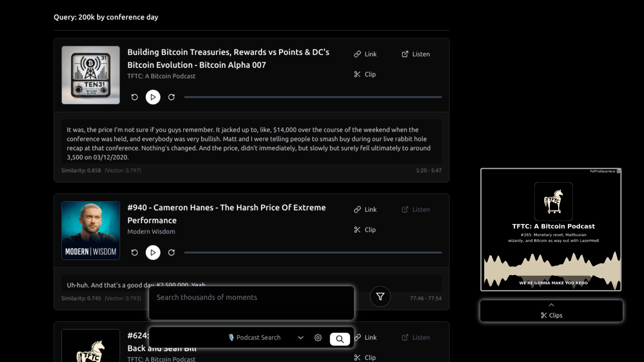Open Listen for Bitcoin Alpha 007 episode
This screenshot has height=362, width=644.
(416, 54)
